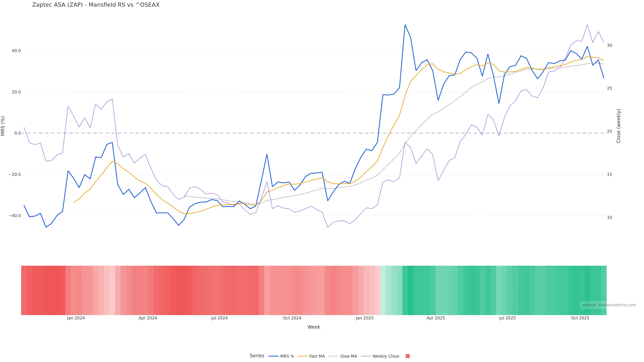Click the 'Jan 2025' x-axis tick label
644x362 pixels.
364,318
